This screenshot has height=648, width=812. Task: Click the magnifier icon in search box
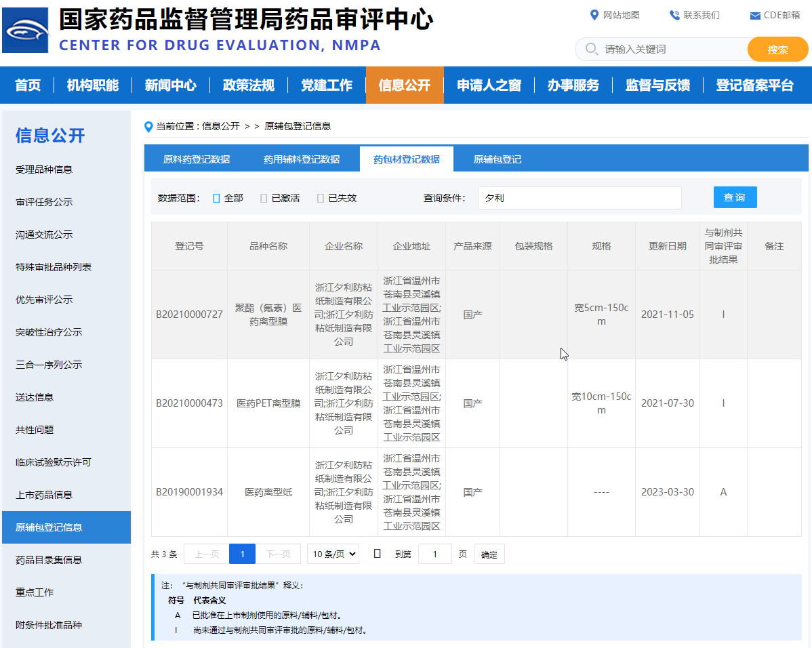point(591,49)
